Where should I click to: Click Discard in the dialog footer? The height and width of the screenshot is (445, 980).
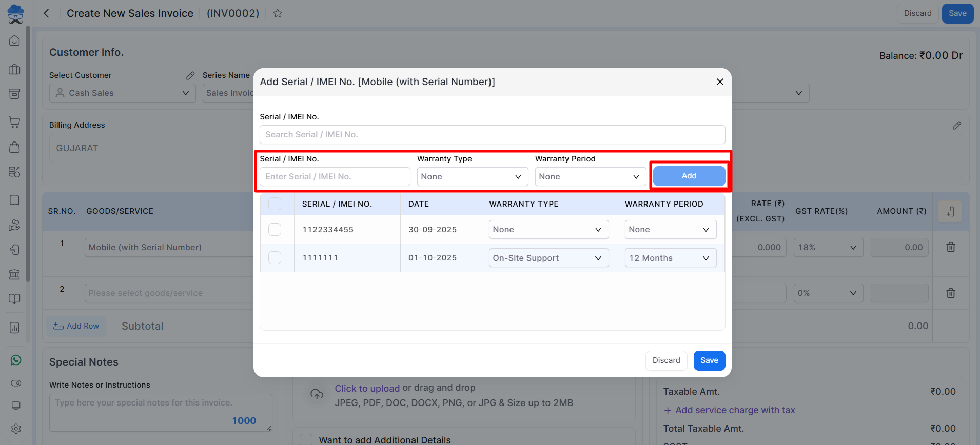pyautogui.click(x=666, y=360)
